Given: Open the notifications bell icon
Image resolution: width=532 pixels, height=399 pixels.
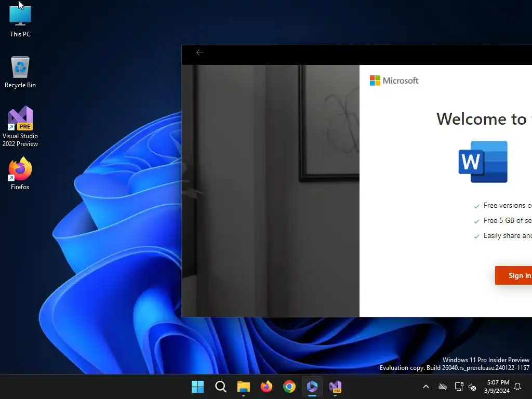Looking at the screenshot, I should pos(518,387).
